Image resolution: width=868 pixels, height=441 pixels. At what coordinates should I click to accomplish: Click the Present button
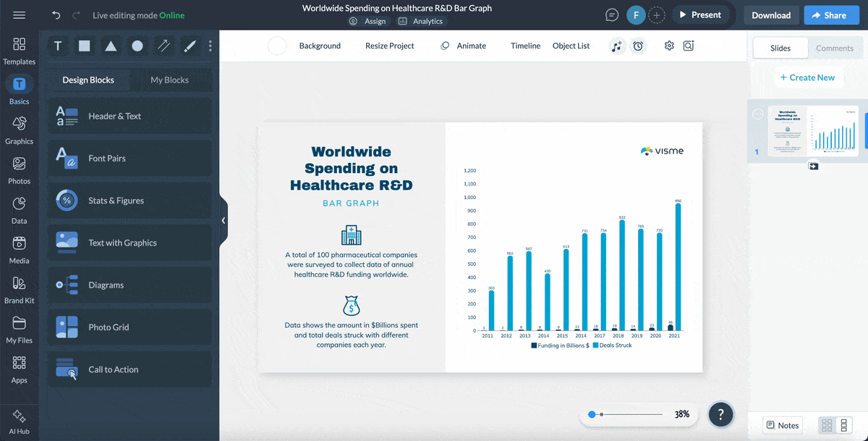[700, 14]
